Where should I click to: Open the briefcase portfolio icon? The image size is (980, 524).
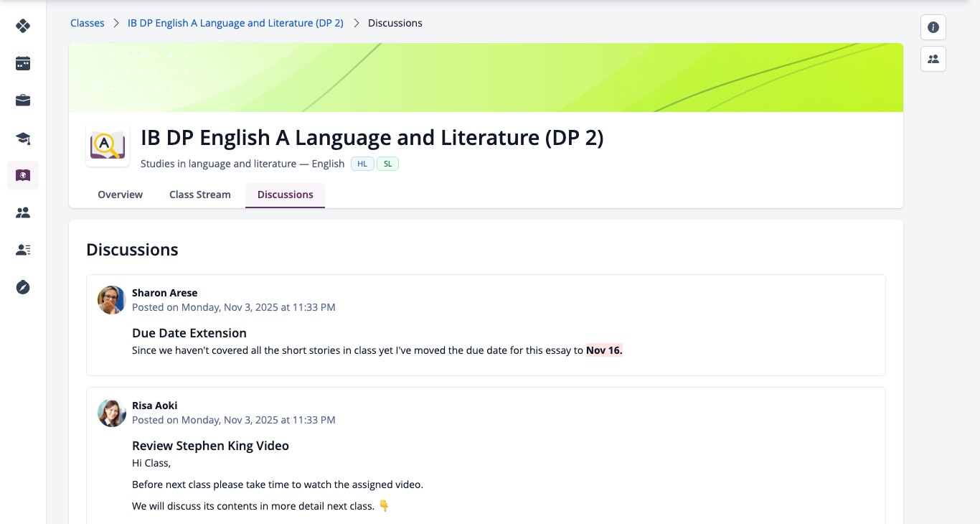23,100
